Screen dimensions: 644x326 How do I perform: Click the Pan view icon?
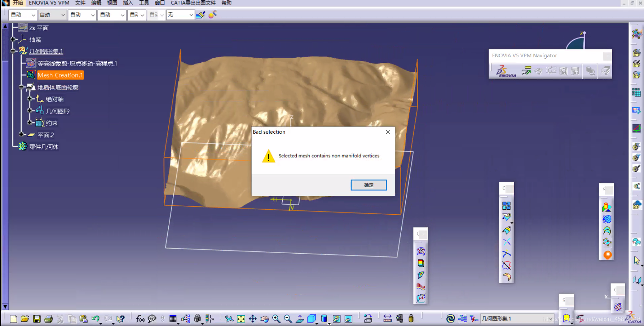253,319
